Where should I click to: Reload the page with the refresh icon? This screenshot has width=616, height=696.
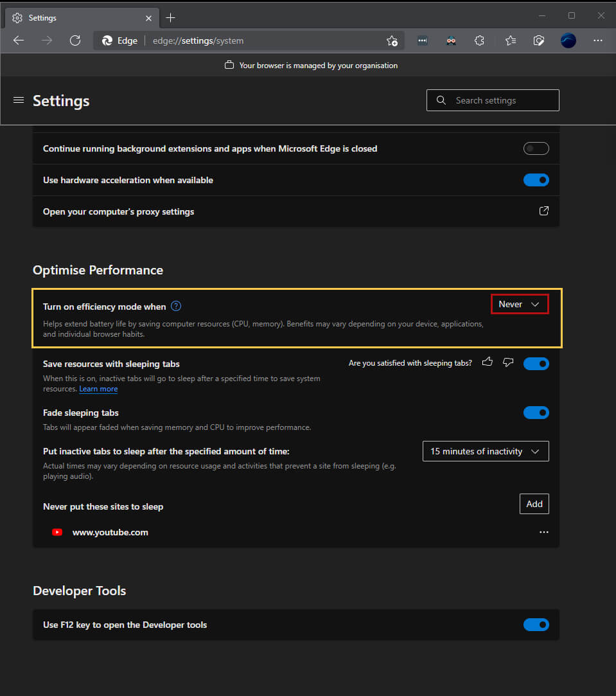[75, 40]
